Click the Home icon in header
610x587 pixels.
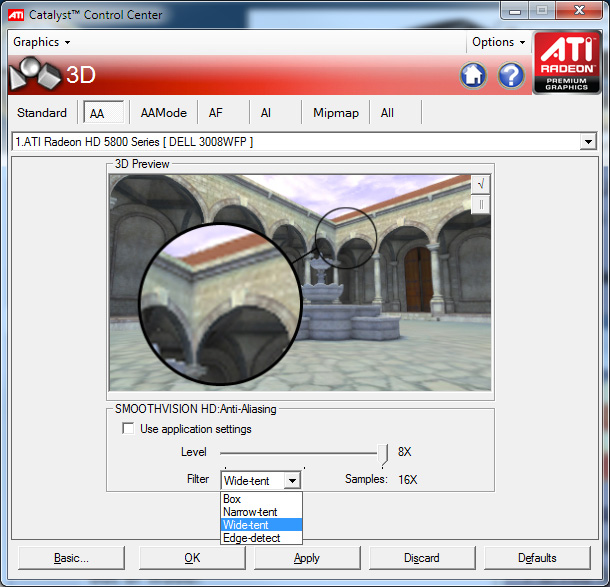pyautogui.click(x=473, y=75)
